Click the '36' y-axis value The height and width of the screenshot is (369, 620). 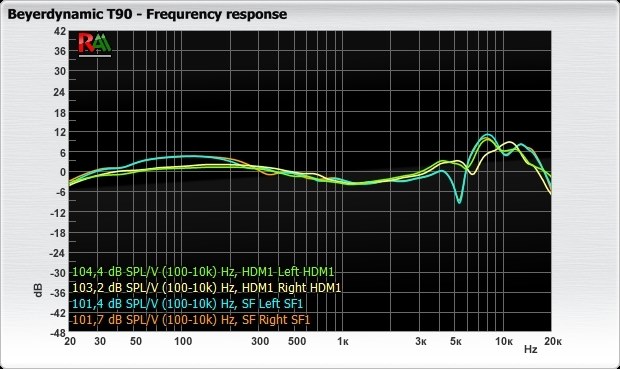tap(60, 51)
